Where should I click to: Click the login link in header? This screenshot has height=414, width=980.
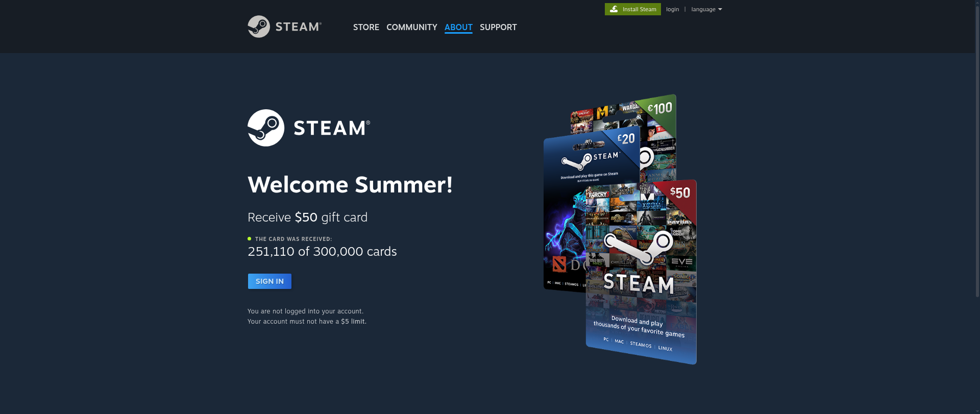(672, 9)
